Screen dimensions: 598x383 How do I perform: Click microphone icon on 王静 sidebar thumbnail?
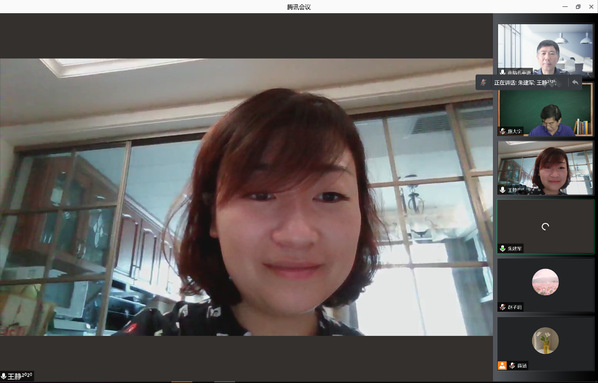(503, 190)
